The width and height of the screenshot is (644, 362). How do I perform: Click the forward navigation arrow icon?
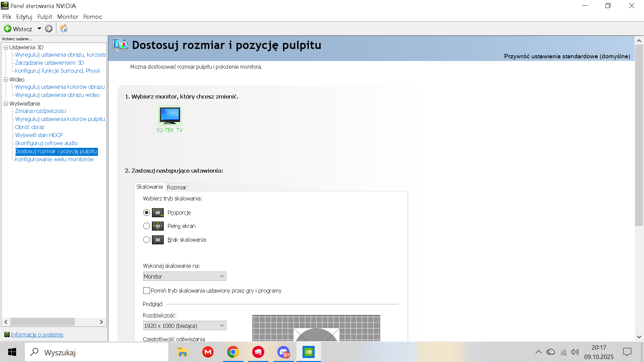pyautogui.click(x=49, y=29)
